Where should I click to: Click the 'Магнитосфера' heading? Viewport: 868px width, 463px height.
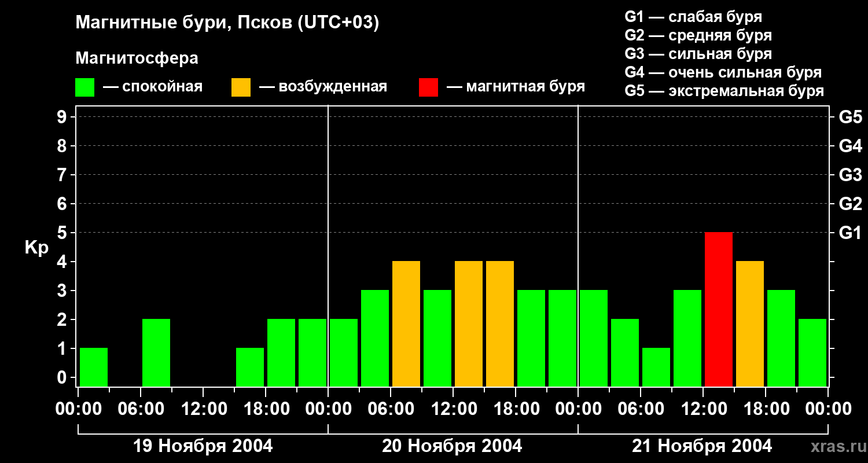pos(137,58)
